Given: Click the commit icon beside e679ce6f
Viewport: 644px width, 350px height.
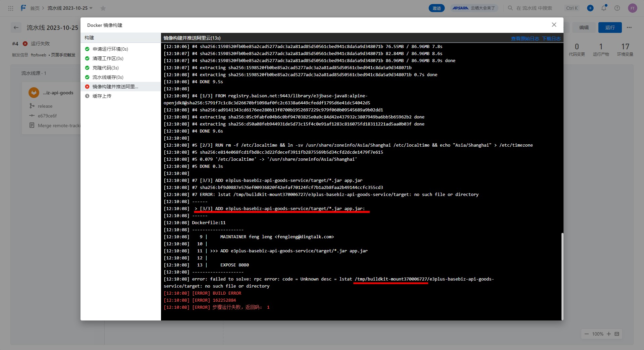Looking at the screenshot, I should [32, 115].
